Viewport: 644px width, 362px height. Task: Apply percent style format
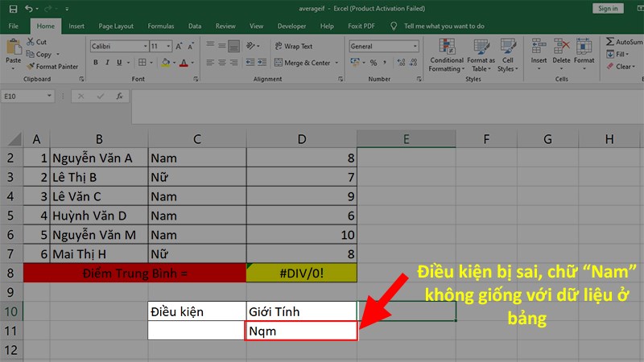374,63
